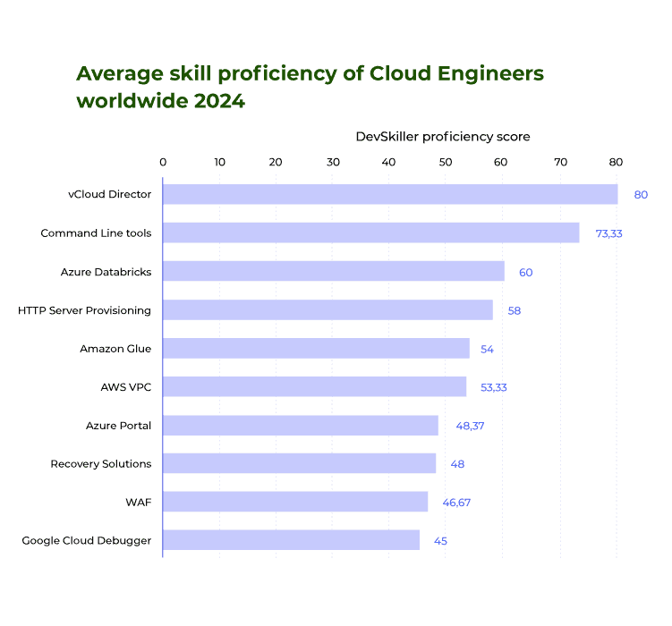This screenshot has height=626, width=672.
Task: Click the value label '54'
Action: click(487, 349)
